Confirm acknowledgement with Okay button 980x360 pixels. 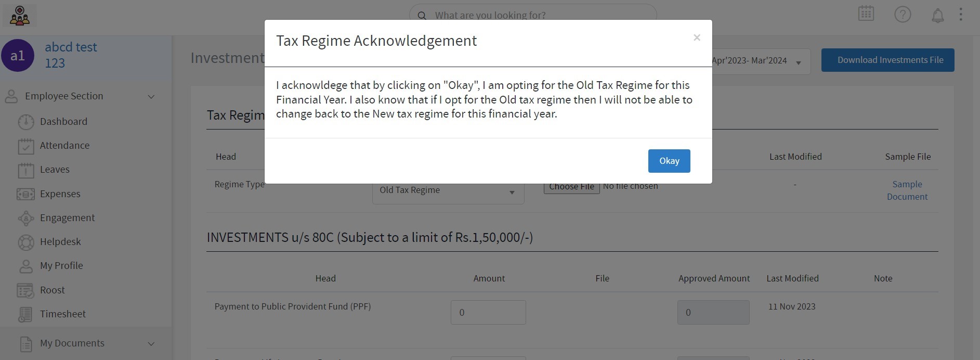(x=669, y=161)
